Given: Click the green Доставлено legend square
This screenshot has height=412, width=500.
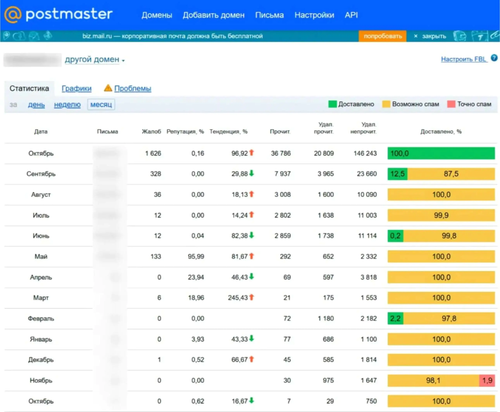Looking at the screenshot, I should coord(332,104).
